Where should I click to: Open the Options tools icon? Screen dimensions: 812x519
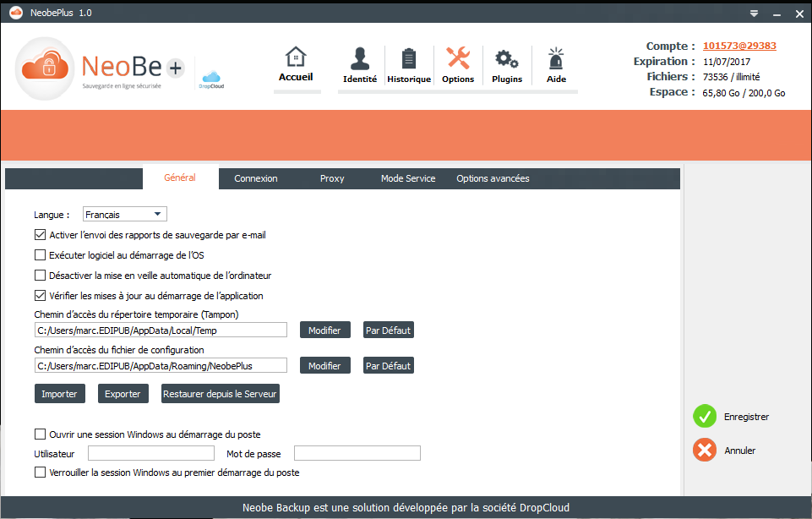pos(458,58)
